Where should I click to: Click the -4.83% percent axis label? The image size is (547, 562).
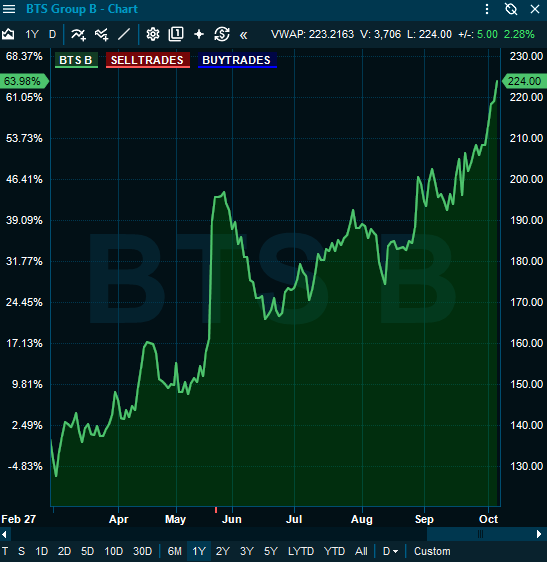click(25, 466)
